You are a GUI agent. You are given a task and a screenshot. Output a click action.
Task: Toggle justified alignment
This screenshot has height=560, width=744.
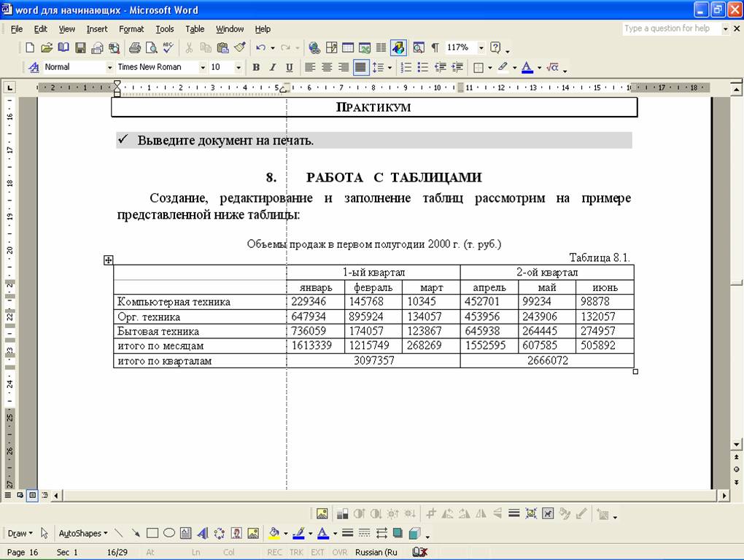tap(360, 67)
